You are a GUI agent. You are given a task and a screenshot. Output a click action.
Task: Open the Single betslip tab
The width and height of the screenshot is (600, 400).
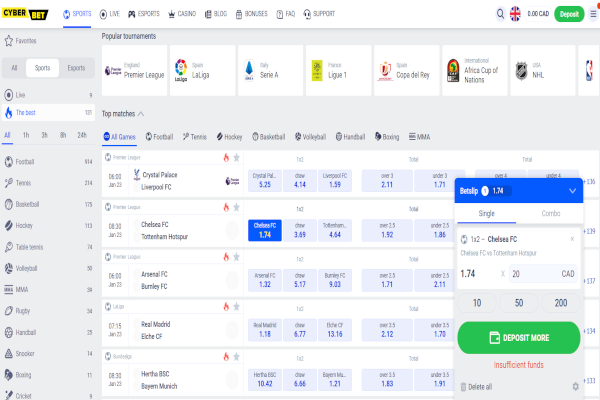pyautogui.click(x=486, y=213)
